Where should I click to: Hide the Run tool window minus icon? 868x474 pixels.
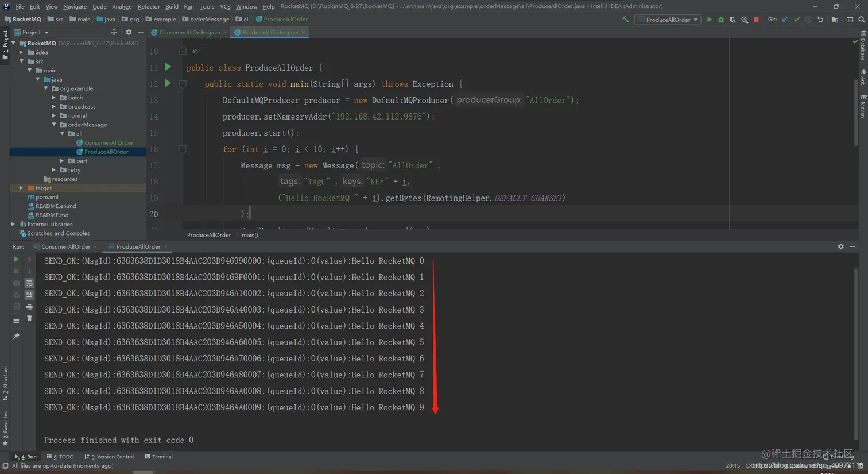click(852, 246)
